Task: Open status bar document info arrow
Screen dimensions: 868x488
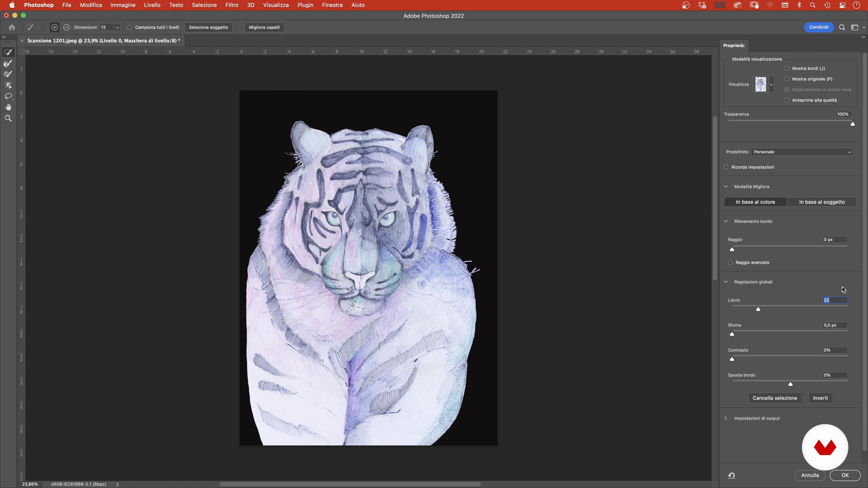Action: (118, 484)
